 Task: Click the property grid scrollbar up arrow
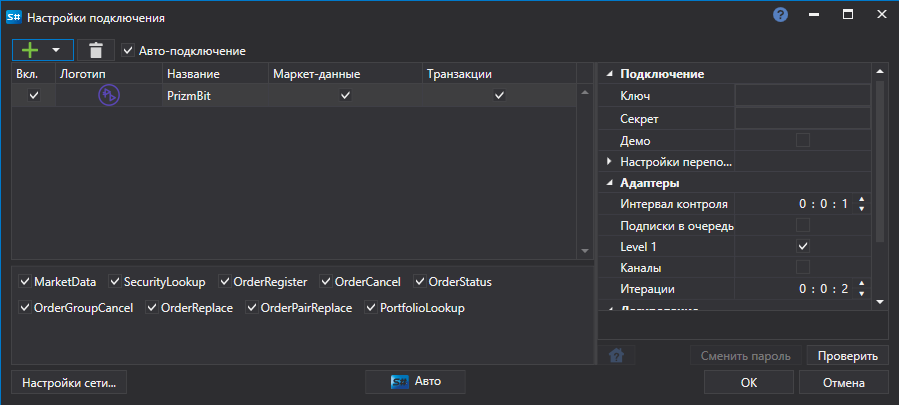(880, 72)
